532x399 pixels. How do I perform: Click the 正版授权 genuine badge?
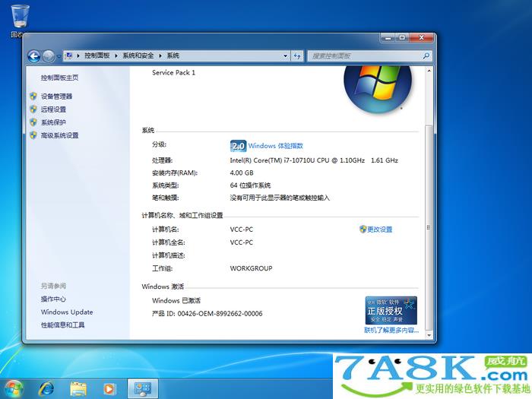[x=391, y=310]
